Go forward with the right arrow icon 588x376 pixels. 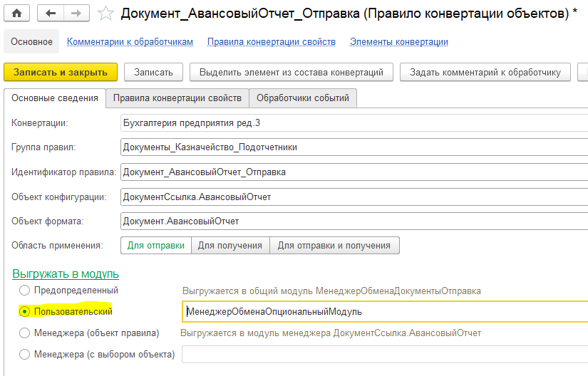tap(73, 14)
